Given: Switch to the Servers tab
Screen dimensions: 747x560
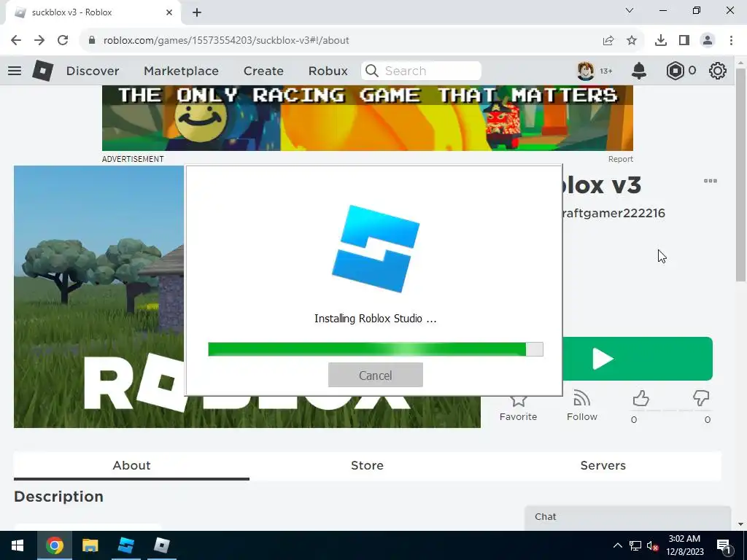Looking at the screenshot, I should pos(603,466).
